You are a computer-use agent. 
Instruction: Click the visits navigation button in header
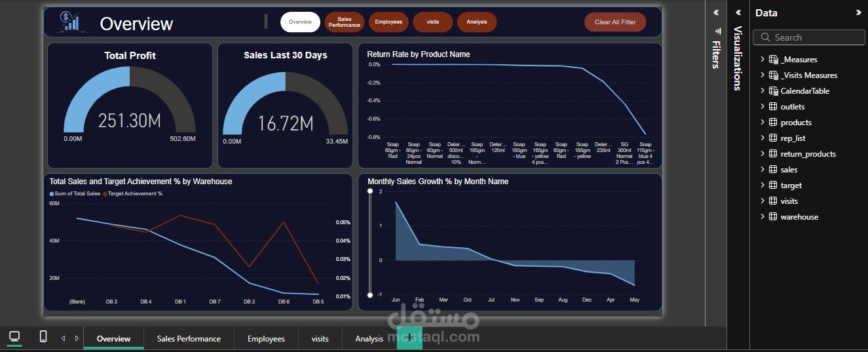click(x=432, y=22)
